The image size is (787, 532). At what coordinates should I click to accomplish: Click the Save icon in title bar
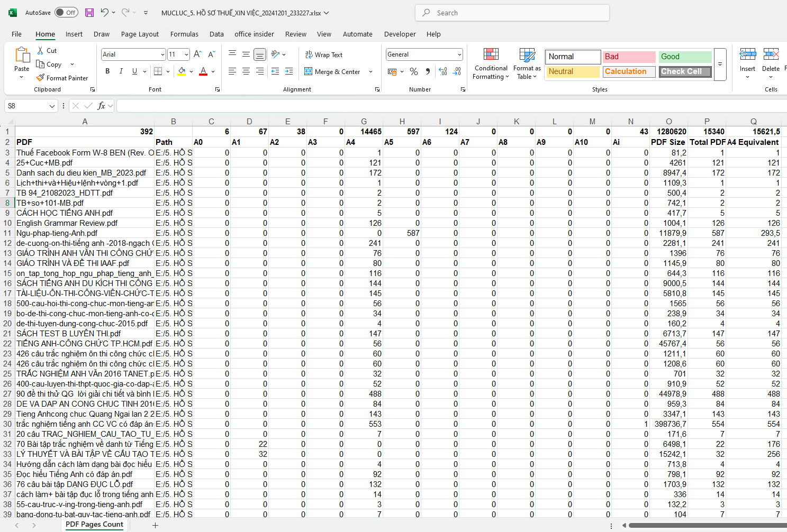(89, 13)
